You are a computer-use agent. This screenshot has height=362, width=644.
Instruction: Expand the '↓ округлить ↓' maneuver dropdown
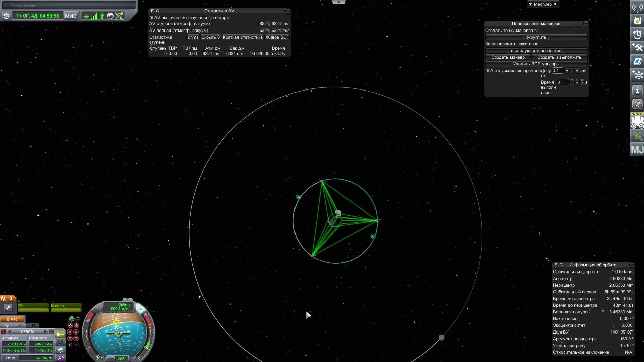point(536,37)
